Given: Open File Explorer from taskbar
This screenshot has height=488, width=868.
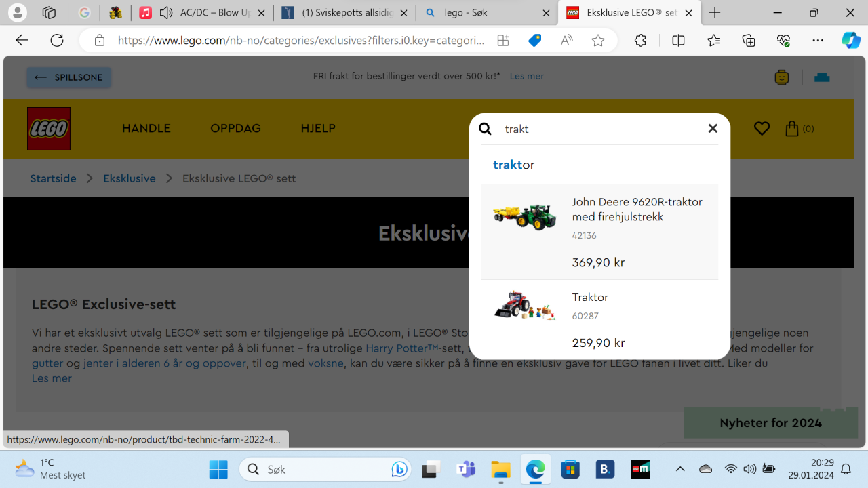Looking at the screenshot, I should (500, 469).
